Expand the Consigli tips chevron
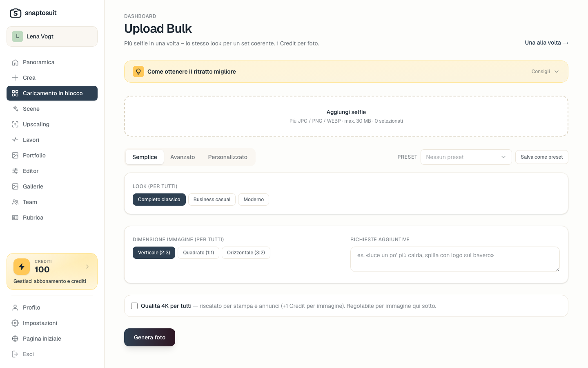Image resolution: width=588 pixels, height=368 pixels. (557, 72)
